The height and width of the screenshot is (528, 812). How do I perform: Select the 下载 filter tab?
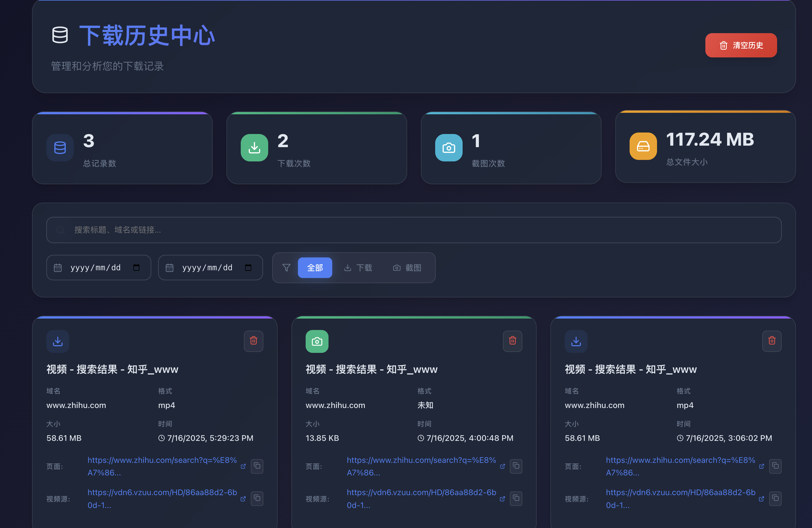tap(358, 268)
